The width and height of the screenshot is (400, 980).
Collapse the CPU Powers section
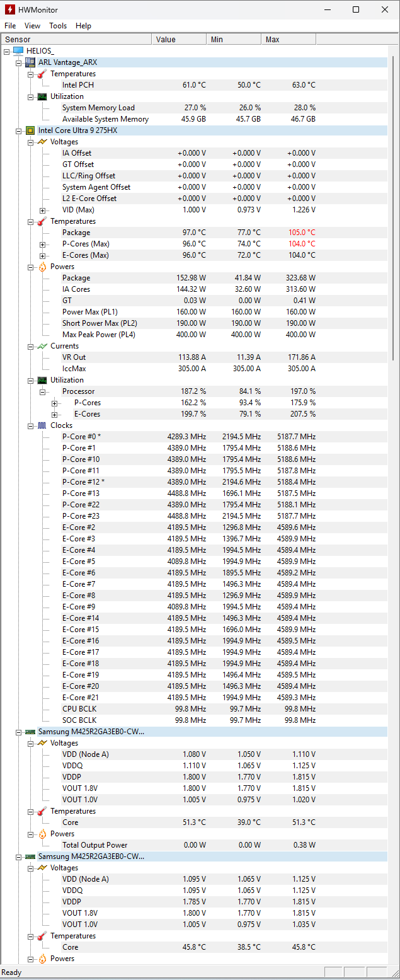[x=30, y=267]
